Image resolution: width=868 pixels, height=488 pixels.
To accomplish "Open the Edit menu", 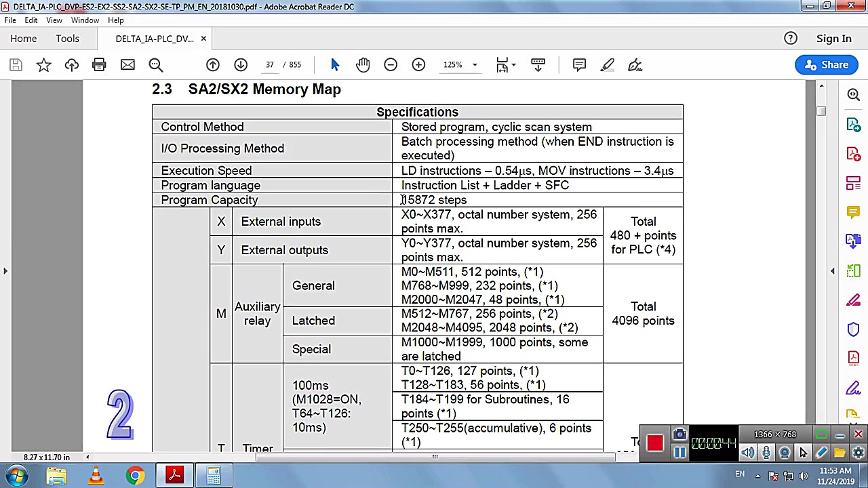I will [31, 20].
